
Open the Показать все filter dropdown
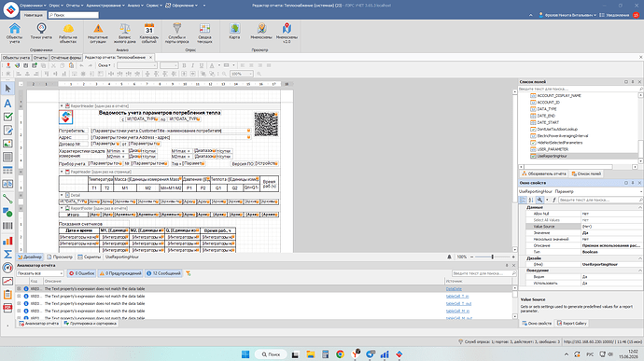[x=40, y=273]
